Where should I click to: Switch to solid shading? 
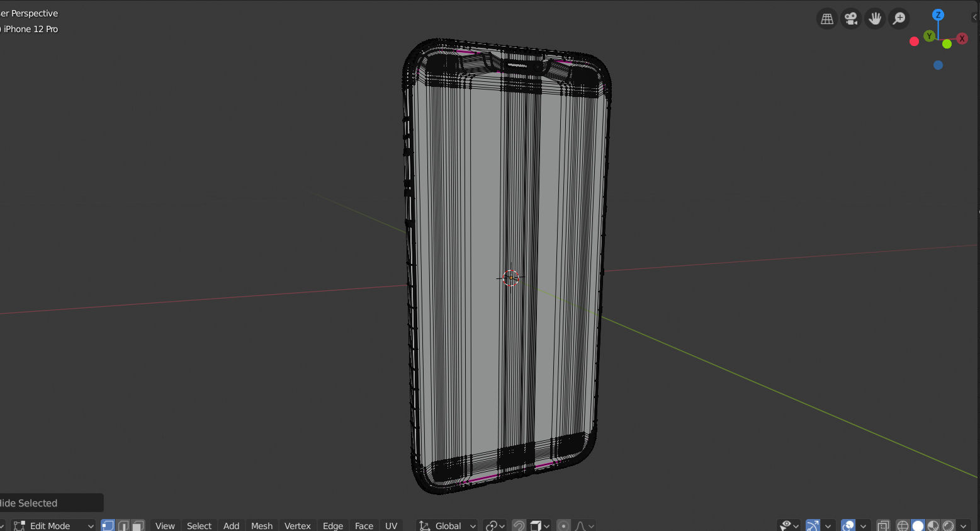click(918, 525)
